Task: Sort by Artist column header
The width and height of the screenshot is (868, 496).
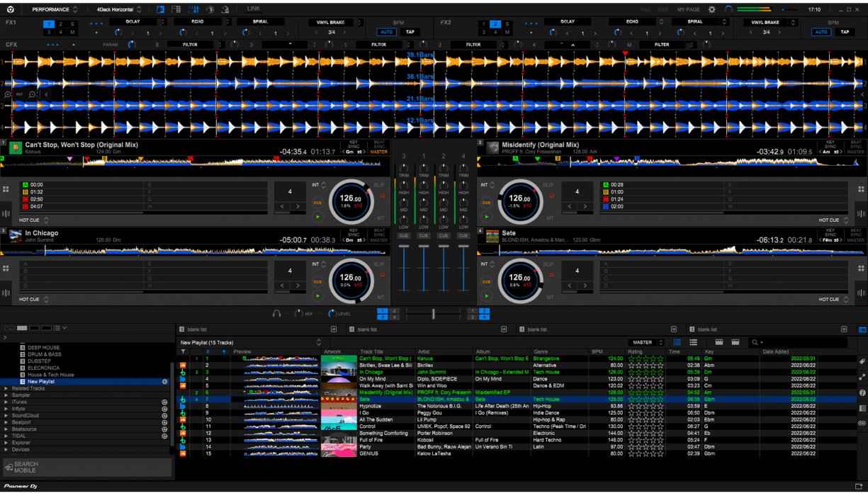Action: pos(444,351)
